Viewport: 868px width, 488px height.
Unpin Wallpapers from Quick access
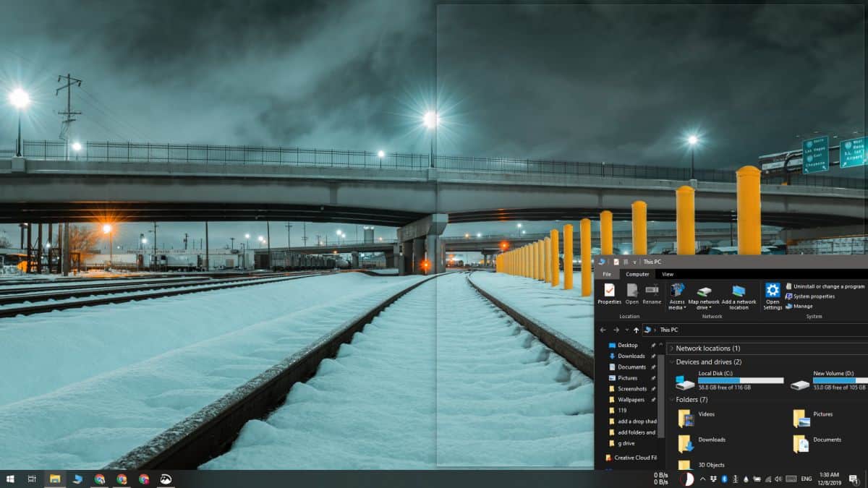pos(652,400)
